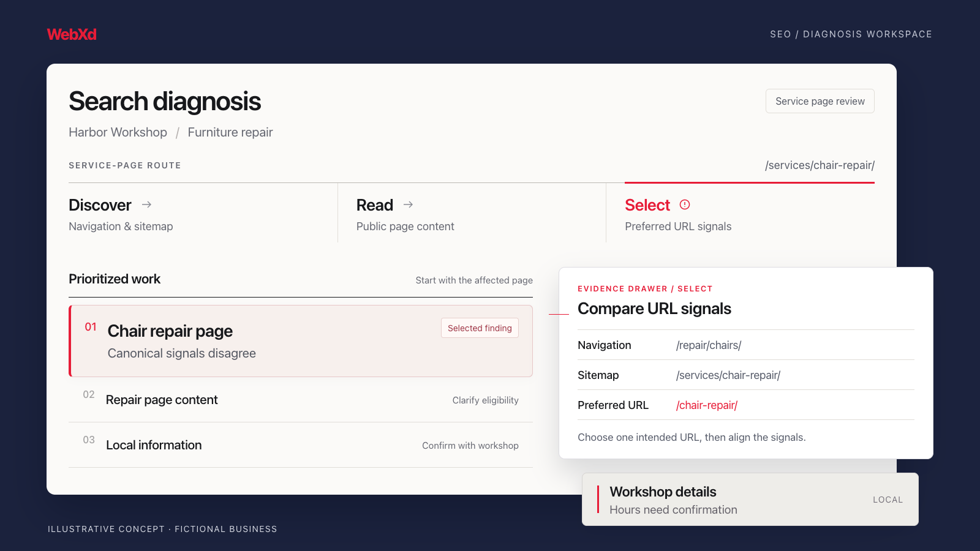This screenshot has width=980, height=551.
Task: Click the WebXd logo
Action: tap(72, 34)
